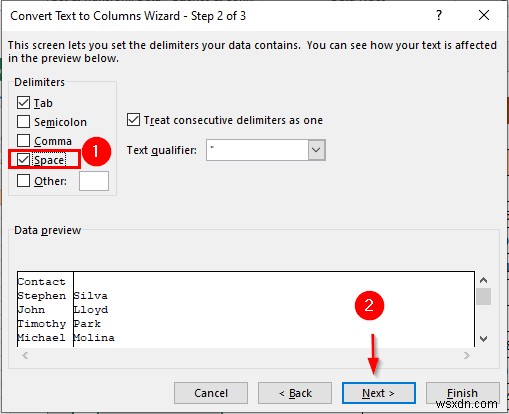Click Finish to complete the wizard

463,393
